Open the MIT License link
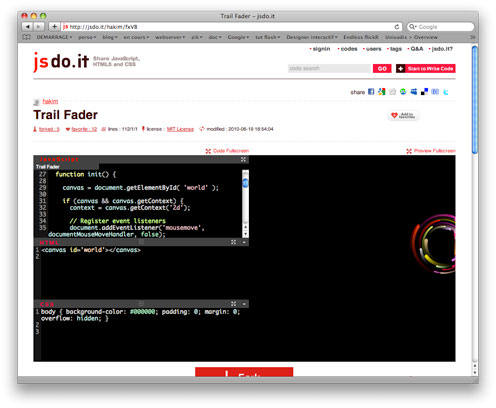This screenshot has width=496, height=408. point(180,129)
